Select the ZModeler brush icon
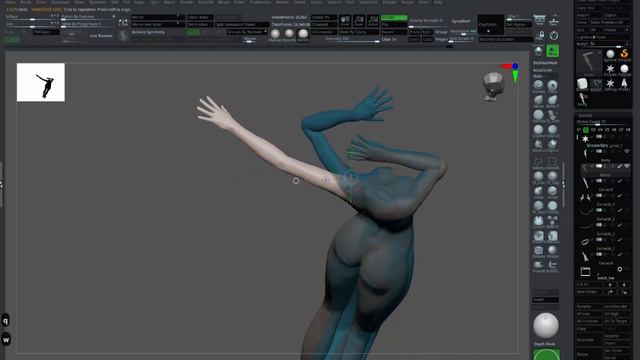 [x=538, y=251]
